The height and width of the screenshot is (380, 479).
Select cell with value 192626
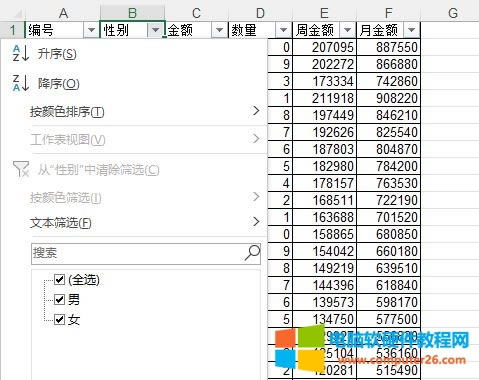[324, 132]
